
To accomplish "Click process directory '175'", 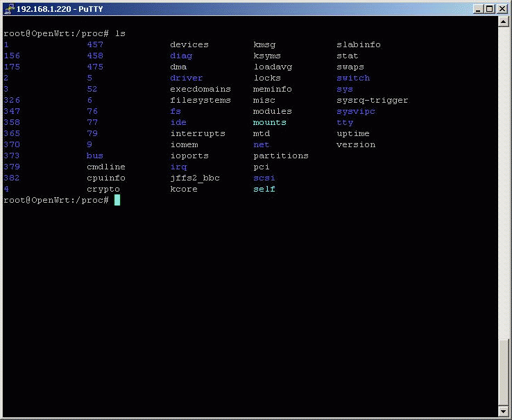I will coord(12,67).
